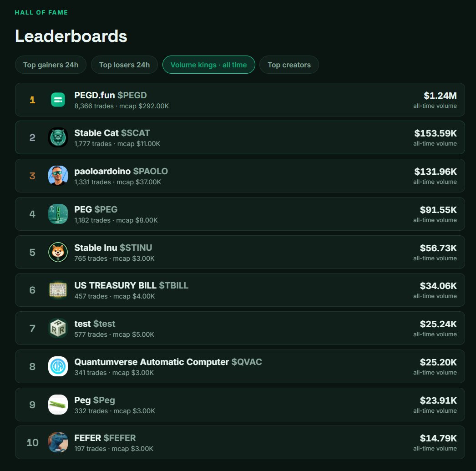Image resolution: width=476 pixels, height=471 pixels.
Task: Click '577 trades · mcap $5.00K' text
Action: [x=114, y=334]
